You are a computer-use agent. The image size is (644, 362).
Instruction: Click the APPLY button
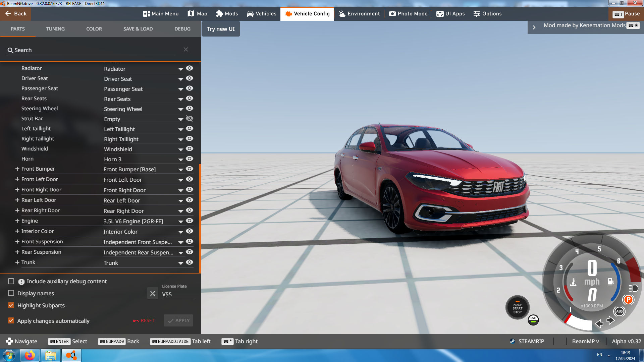coord(178,320)
